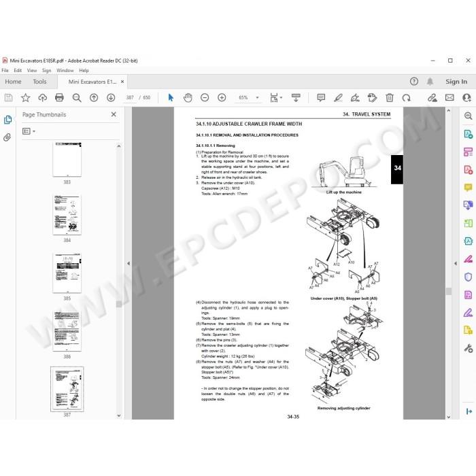The image size is (476, 476).
Task: Activate the Hand pan tool
Action: click(188, 97)
